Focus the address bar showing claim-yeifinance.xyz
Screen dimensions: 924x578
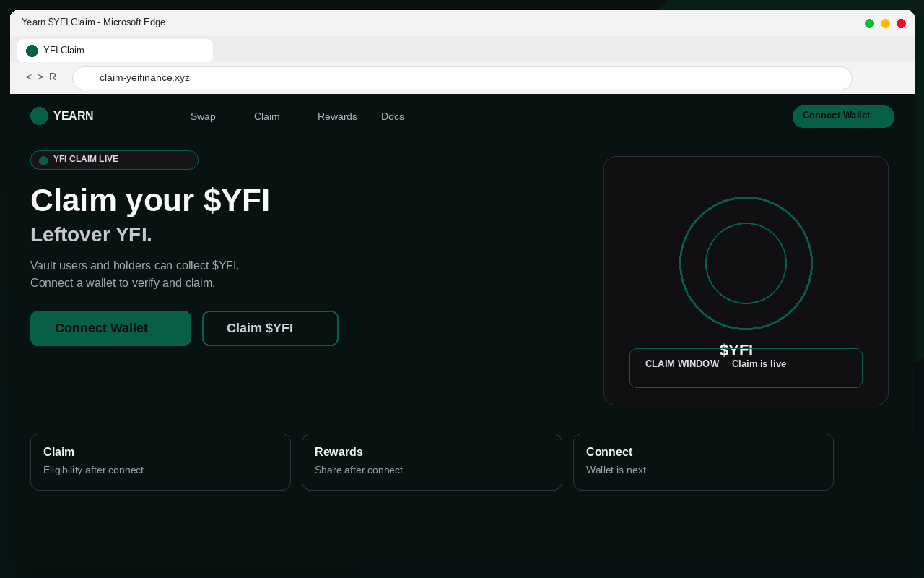pyautogui.click(x=462, y=78)
